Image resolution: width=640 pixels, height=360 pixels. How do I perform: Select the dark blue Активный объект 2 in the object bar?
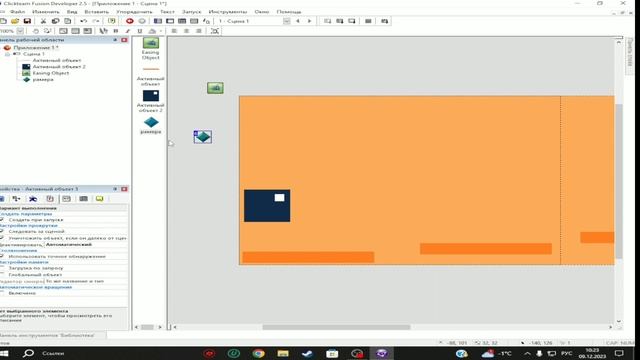[151, 96]
